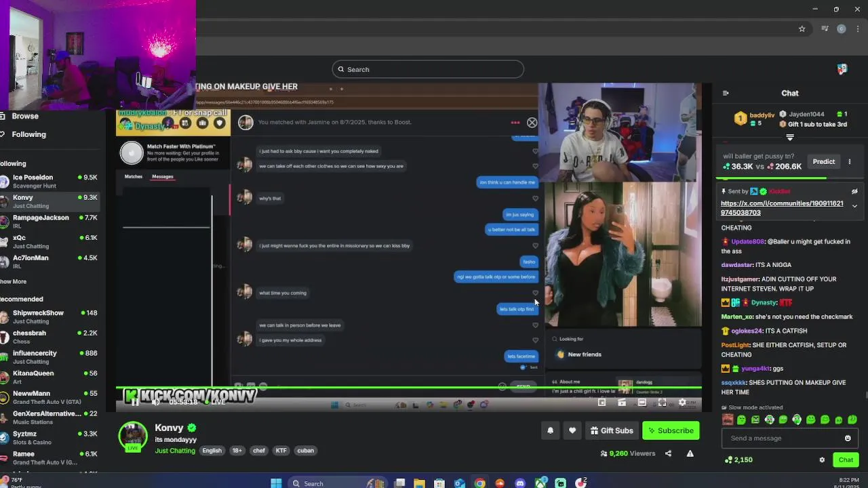Open Discord from taskbar
The width and height of the screenshot is (868, 488).
[520, 483]
